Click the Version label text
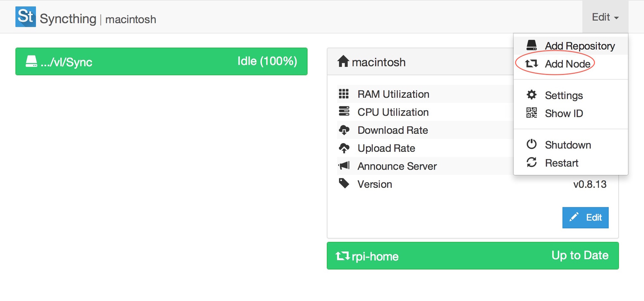 click(x=375, y=184)
